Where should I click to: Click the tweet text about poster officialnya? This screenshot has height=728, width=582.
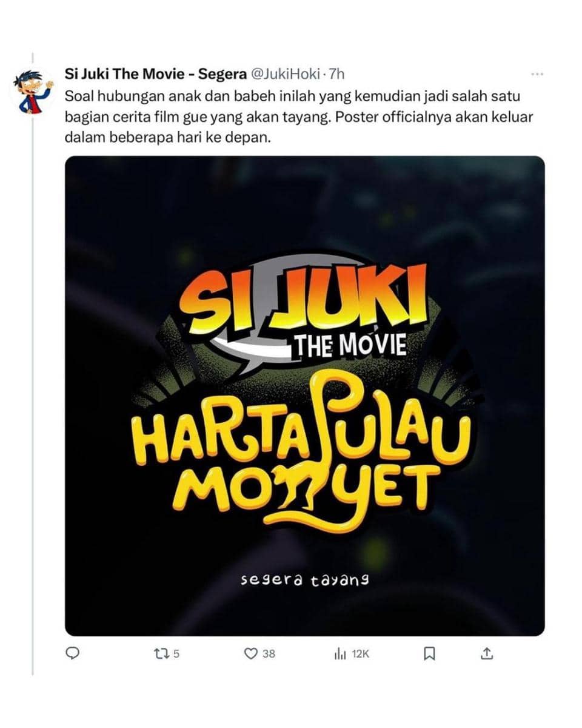point(299,117)
